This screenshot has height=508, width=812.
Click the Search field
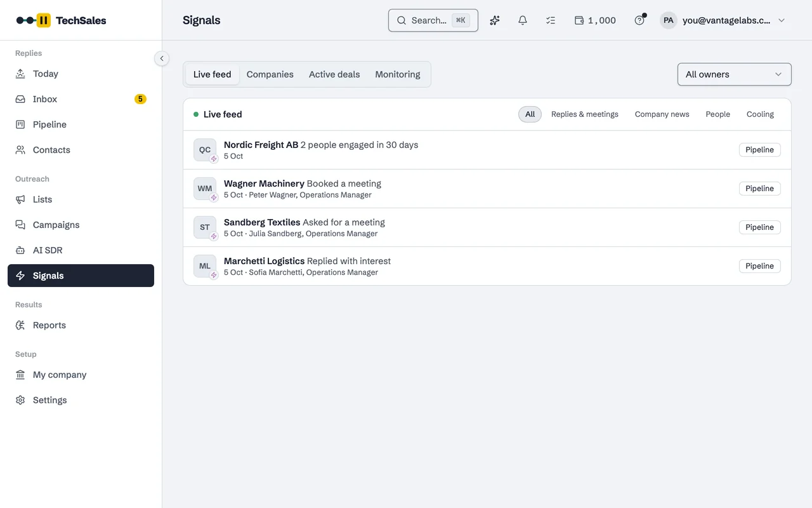pyautogui.click(x=433, y=20)
